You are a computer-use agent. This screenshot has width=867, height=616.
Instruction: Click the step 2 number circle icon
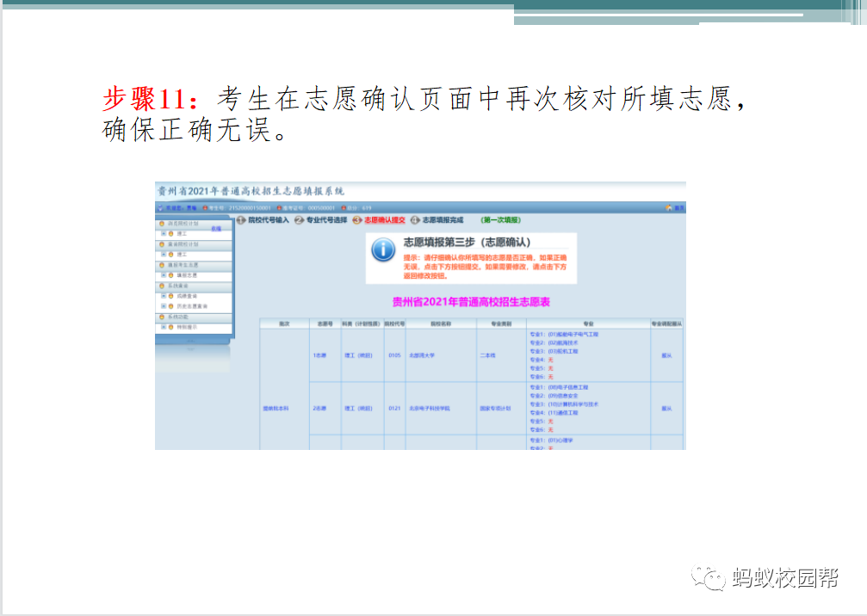coord(300,220)
